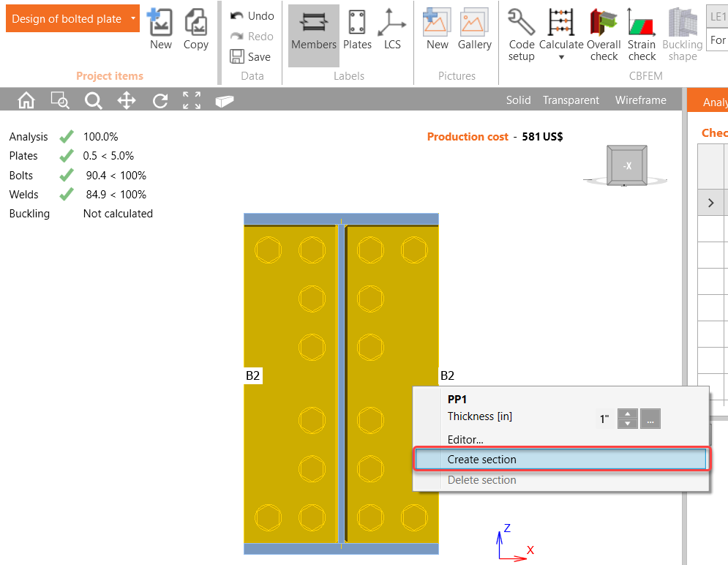
Task: Enable Solid display mode
Action: pyautogui.click(x=518, y=100)
